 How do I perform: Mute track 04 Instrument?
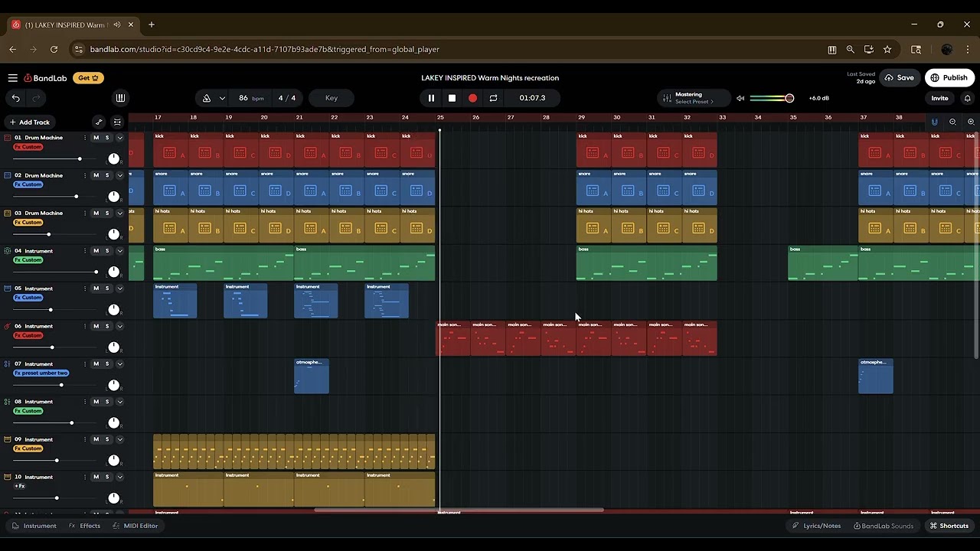(x=96, y=251)
